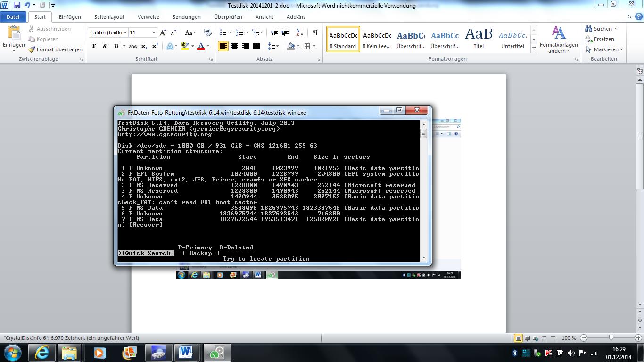This screenshot has height=362, width=644.
Task: Open the Datei tab
Action: coord(13,17)
